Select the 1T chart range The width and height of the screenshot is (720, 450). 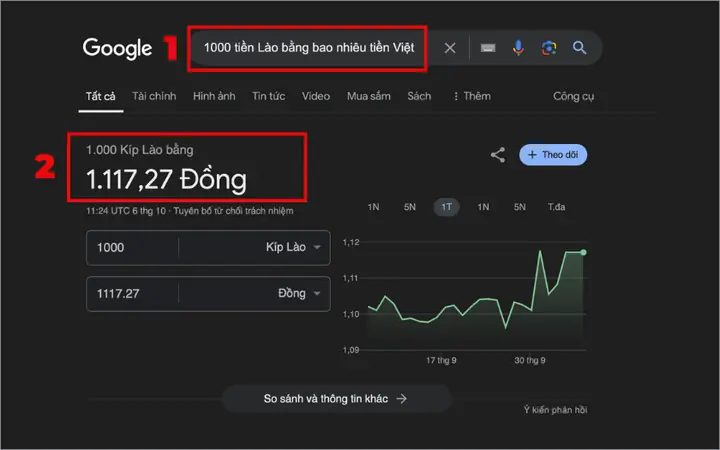coord(446,207)
